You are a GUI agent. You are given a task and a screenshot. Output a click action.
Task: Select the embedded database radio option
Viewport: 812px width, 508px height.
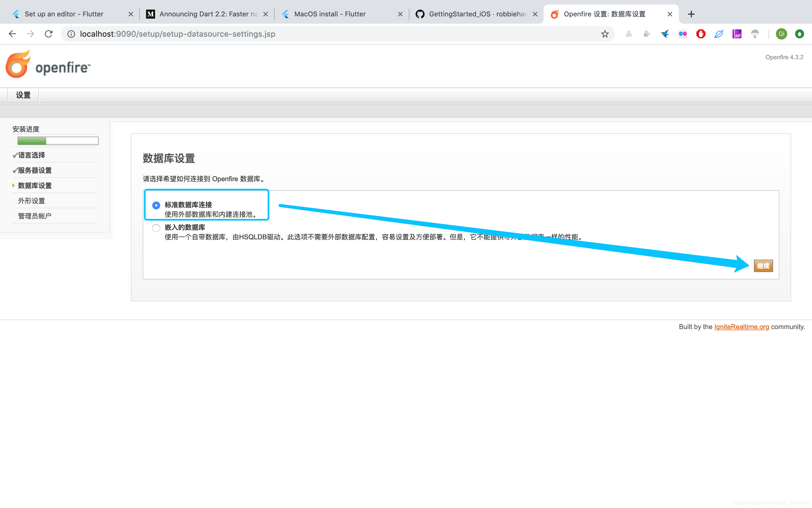pyautogui.click(x=156, y=228)
